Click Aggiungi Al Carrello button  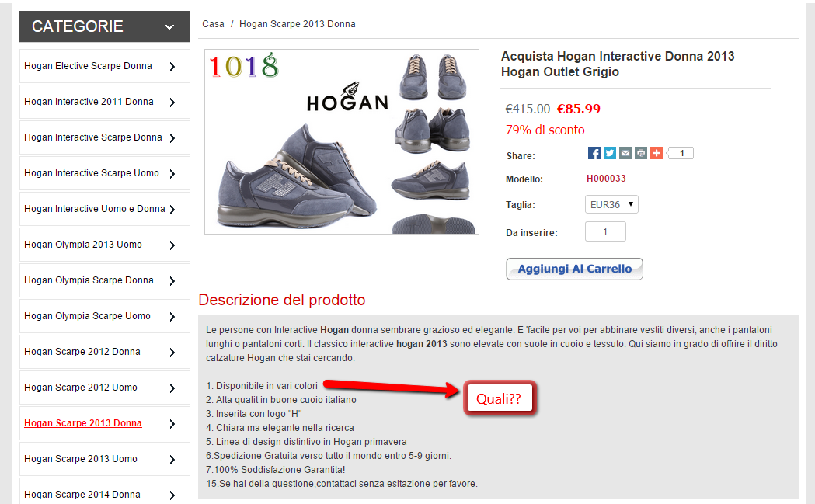(x=574, y=269)
